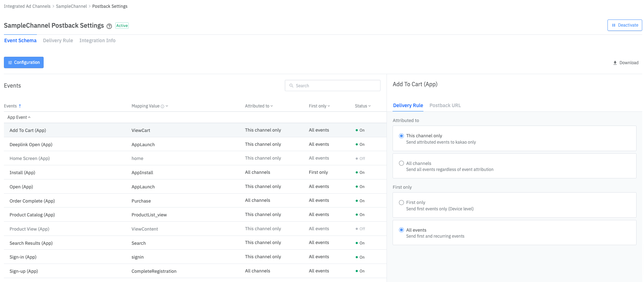
Task: Select the Deeplink Open (App) row
Action: 195,144
